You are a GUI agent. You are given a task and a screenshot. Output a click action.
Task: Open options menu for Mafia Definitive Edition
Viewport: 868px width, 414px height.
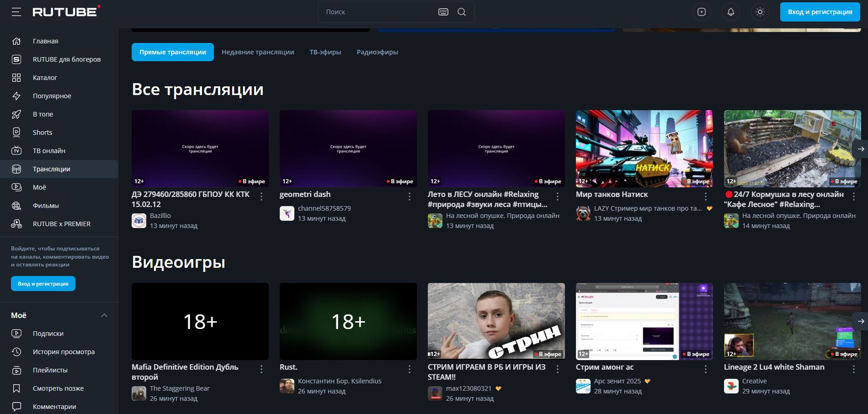click(x=261, y=369)
